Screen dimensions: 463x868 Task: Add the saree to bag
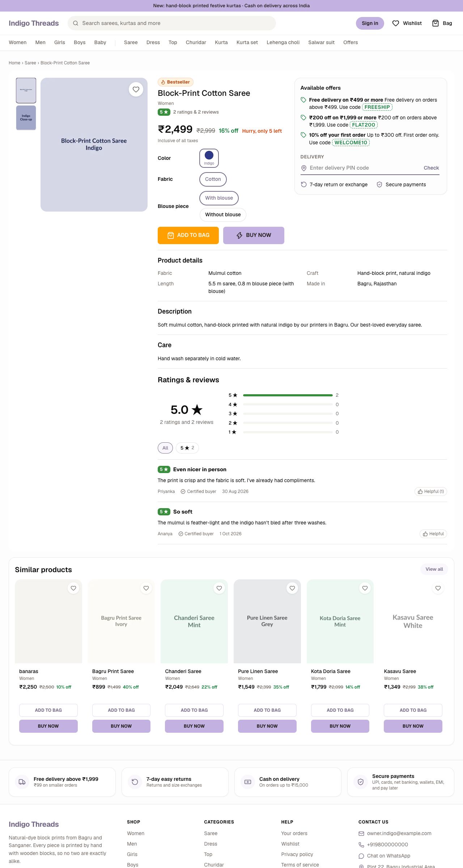coord(188,235)
